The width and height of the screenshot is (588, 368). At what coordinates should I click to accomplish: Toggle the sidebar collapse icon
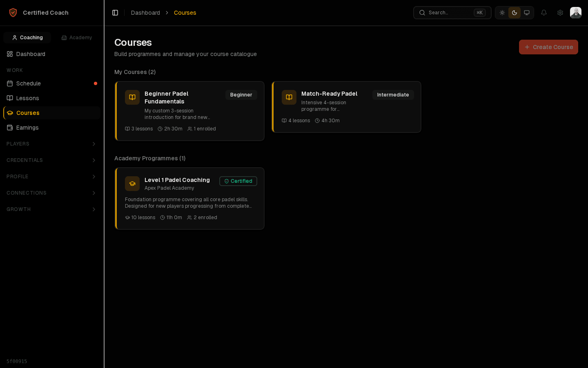115,13
